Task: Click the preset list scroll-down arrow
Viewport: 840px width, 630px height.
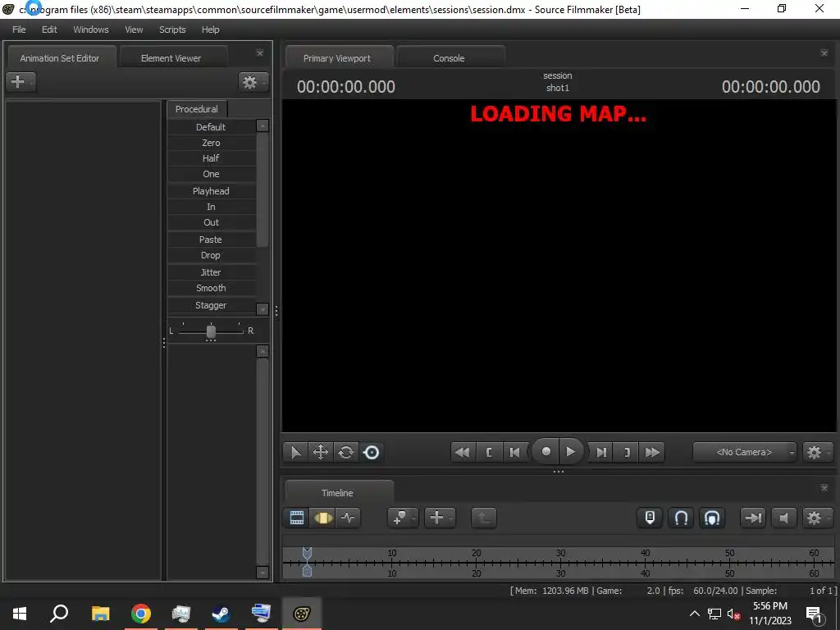Action: [262, 309]
